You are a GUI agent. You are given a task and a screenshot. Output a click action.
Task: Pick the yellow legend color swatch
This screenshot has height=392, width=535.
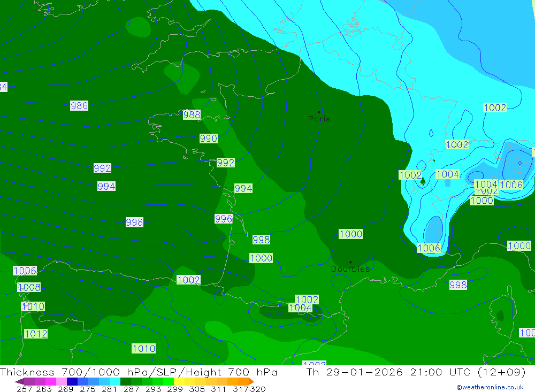[x=179, y=381]
